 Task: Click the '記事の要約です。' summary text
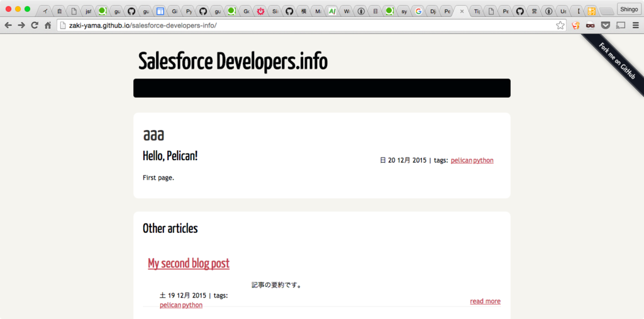[277, 285]
